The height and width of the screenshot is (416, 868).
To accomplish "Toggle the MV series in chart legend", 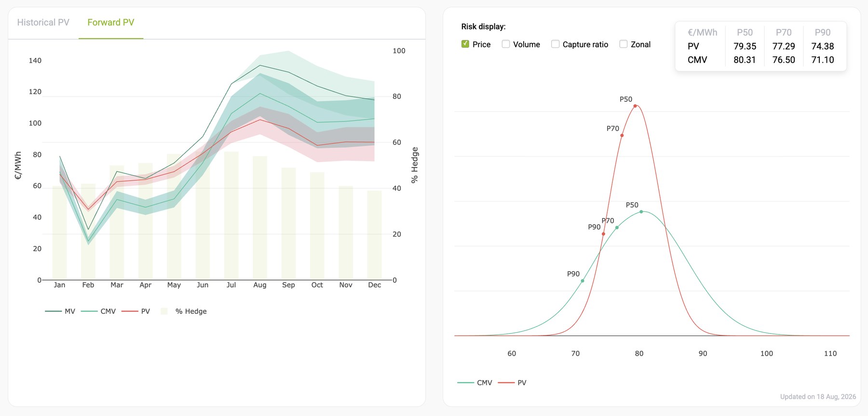I will click(x=60, y=311).
